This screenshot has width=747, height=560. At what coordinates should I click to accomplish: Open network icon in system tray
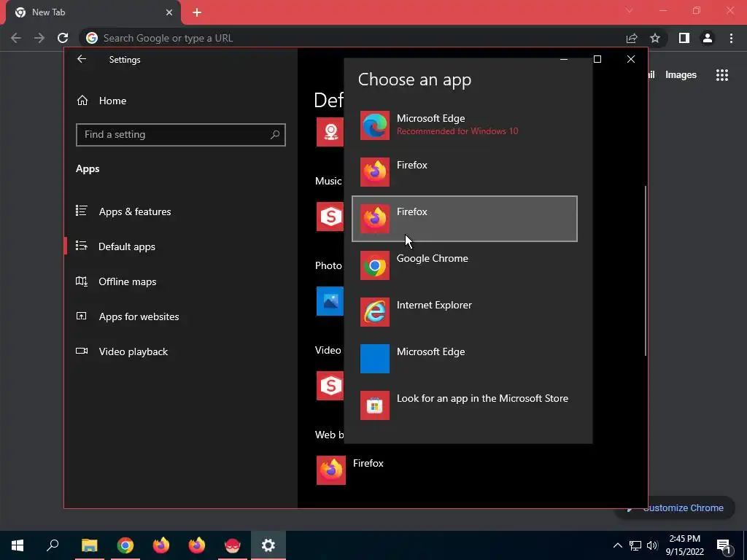click(x=635, y=545)
